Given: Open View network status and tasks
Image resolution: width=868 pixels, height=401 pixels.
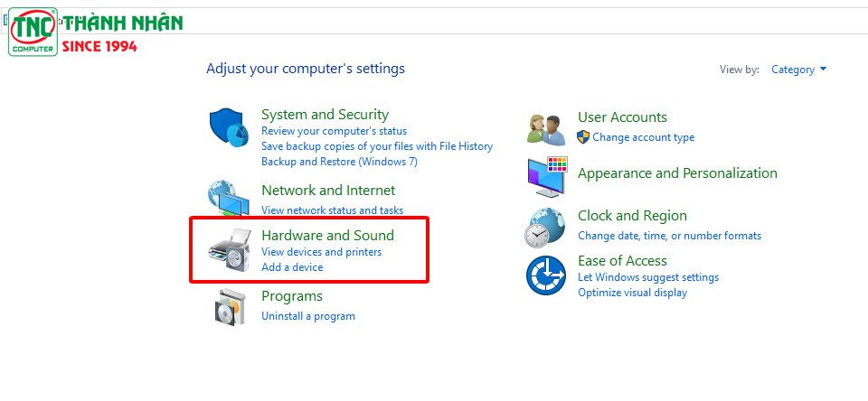Looking at the screenshot, I should coord(332,210).
